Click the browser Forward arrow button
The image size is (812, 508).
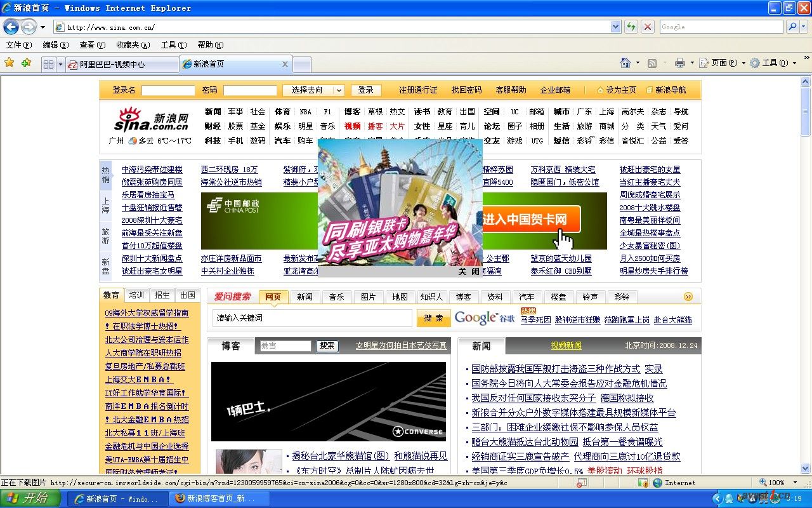pos(29,27)
